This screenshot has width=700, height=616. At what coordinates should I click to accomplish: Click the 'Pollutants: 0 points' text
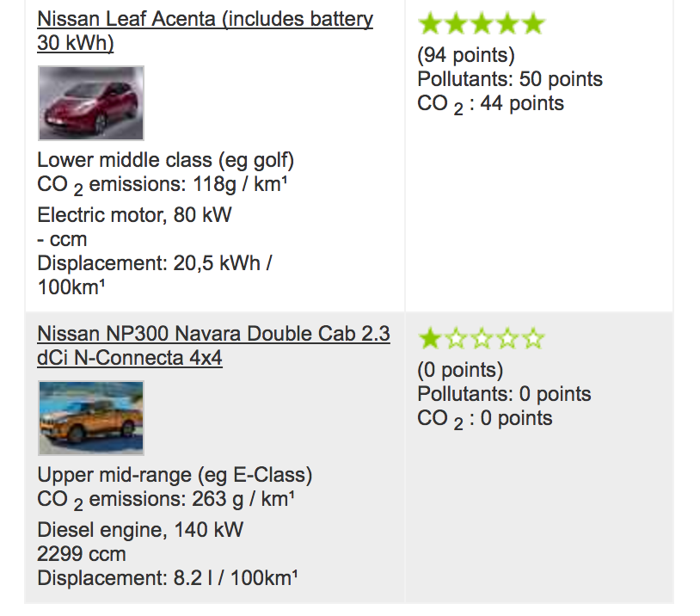point(504,394)
